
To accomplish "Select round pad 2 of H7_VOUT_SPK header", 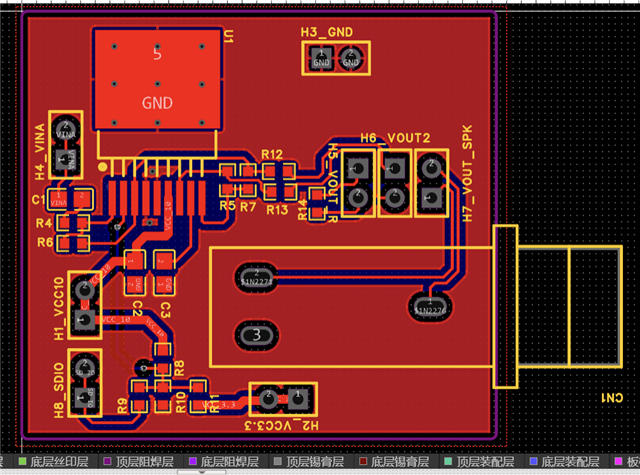I will pos(431,168).
